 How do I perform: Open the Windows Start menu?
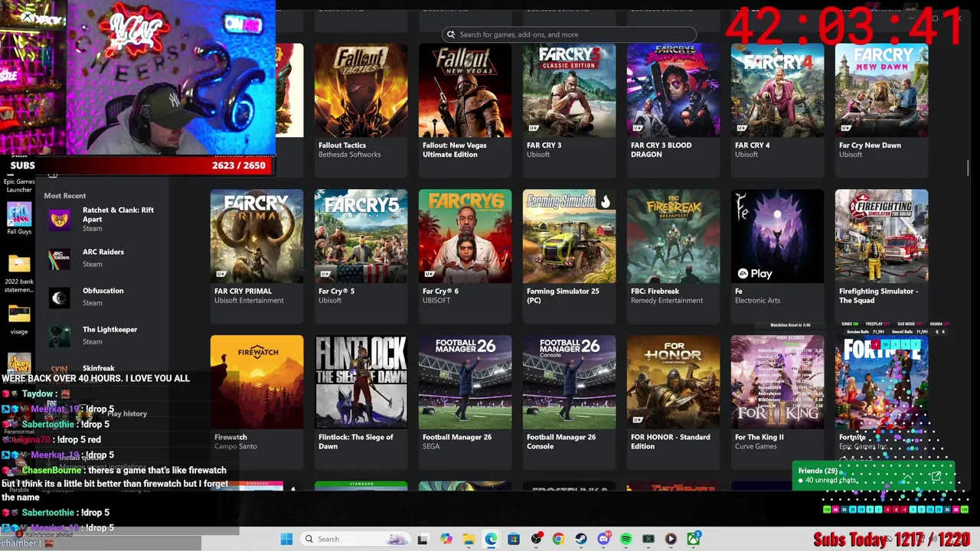point(286,539)
